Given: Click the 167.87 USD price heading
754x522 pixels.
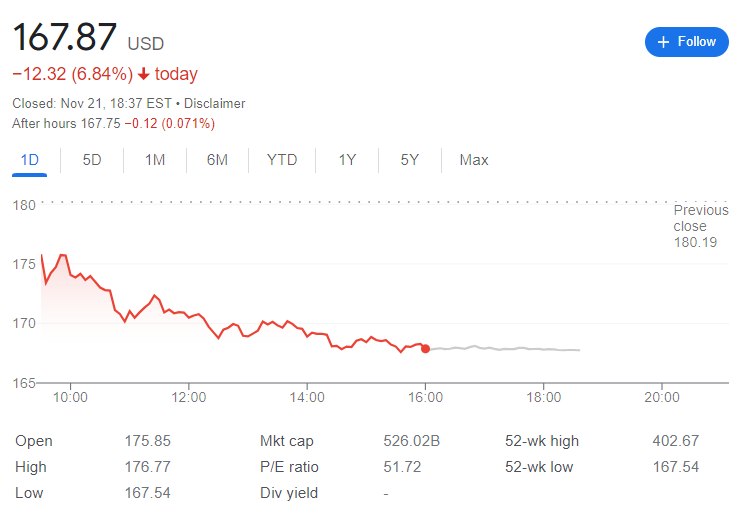Looking at the screenshot, I should [66, 40].
